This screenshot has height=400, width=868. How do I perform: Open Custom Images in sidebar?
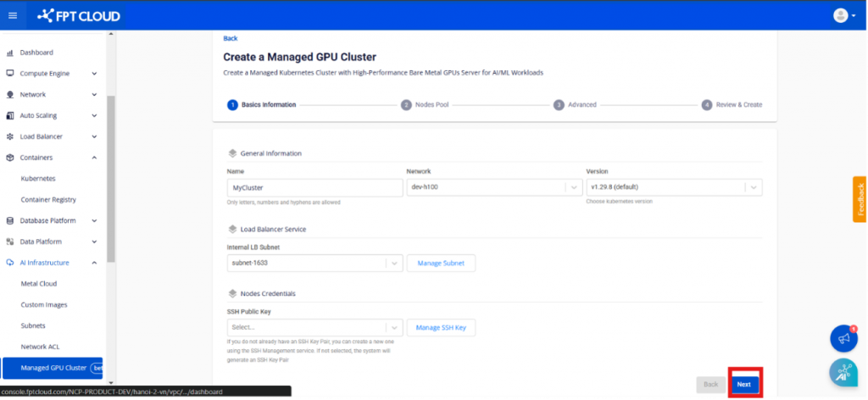point(44,305)
